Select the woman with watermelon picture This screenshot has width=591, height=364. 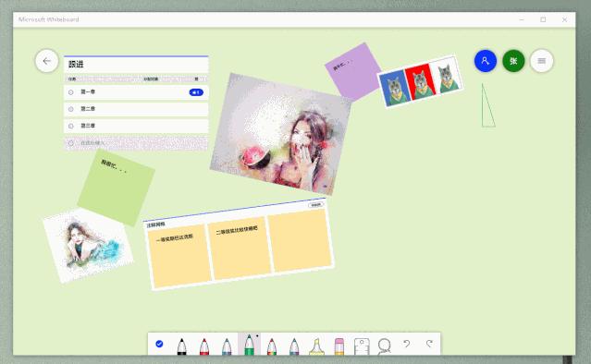(281, 134)
